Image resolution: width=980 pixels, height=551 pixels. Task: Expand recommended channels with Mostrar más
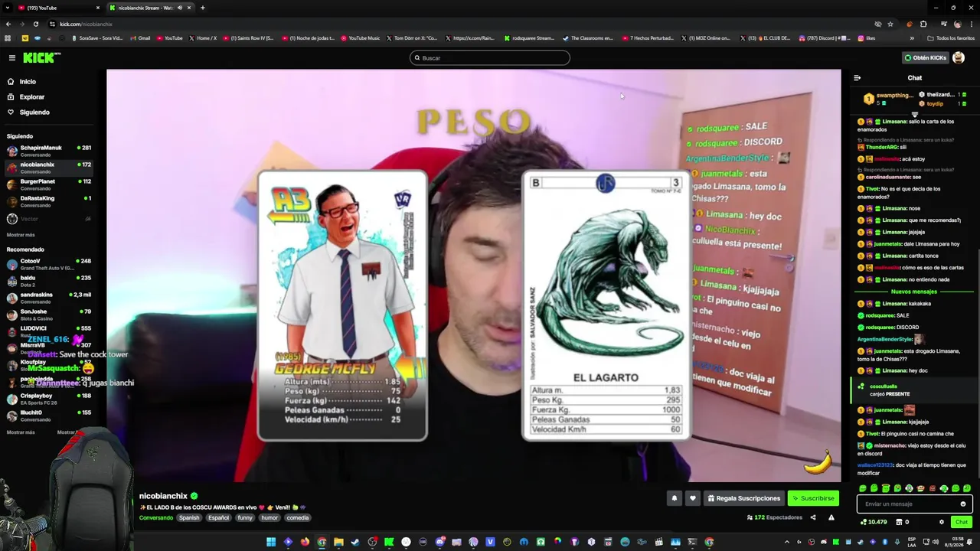pyautogui.click(x=21, y=432)
